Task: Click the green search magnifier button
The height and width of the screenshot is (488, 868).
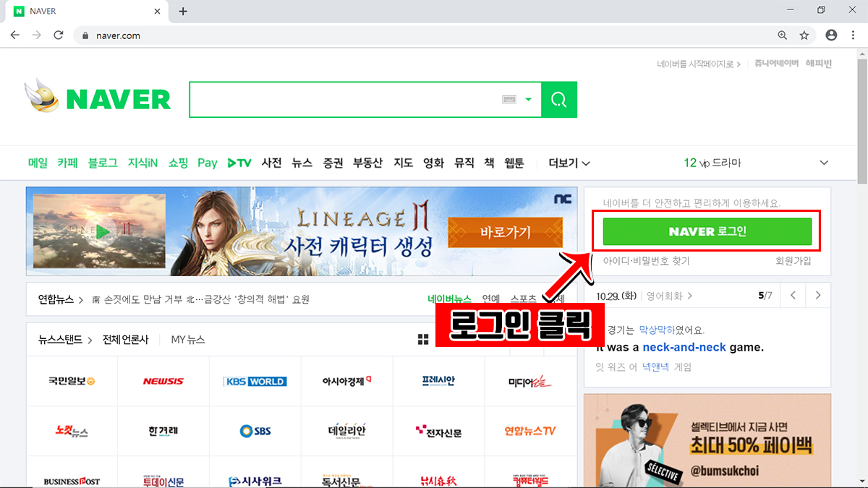Action: [558, 100]
